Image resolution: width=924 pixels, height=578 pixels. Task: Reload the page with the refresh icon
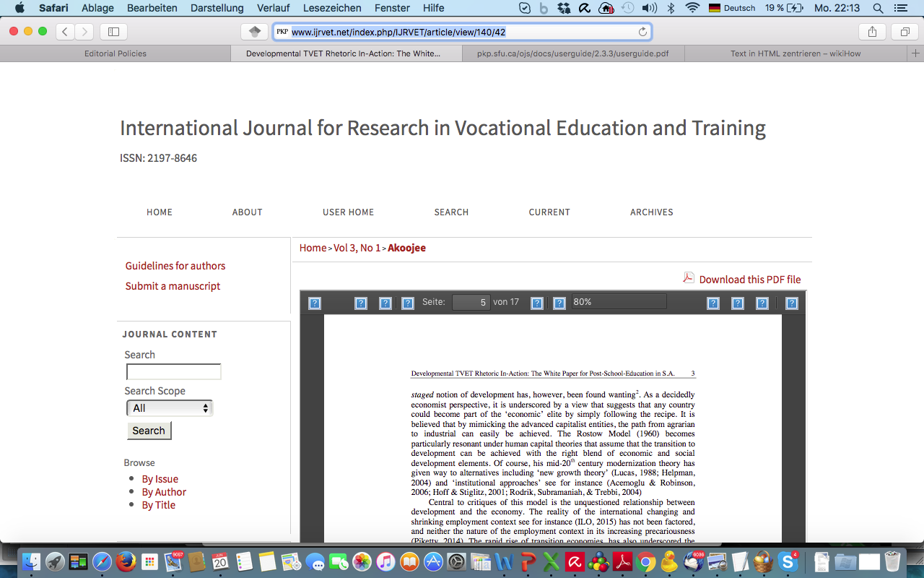pyautogui.click(x=642, y=32)
